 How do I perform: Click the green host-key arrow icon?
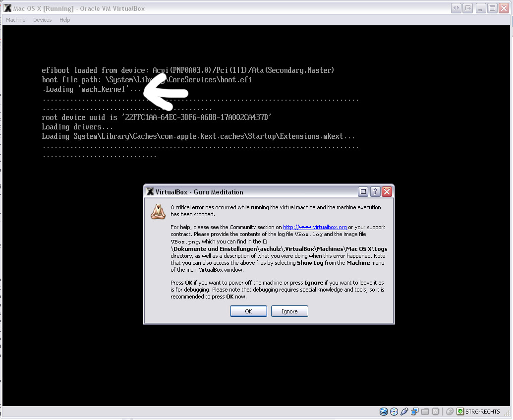(x=460, y=412)
